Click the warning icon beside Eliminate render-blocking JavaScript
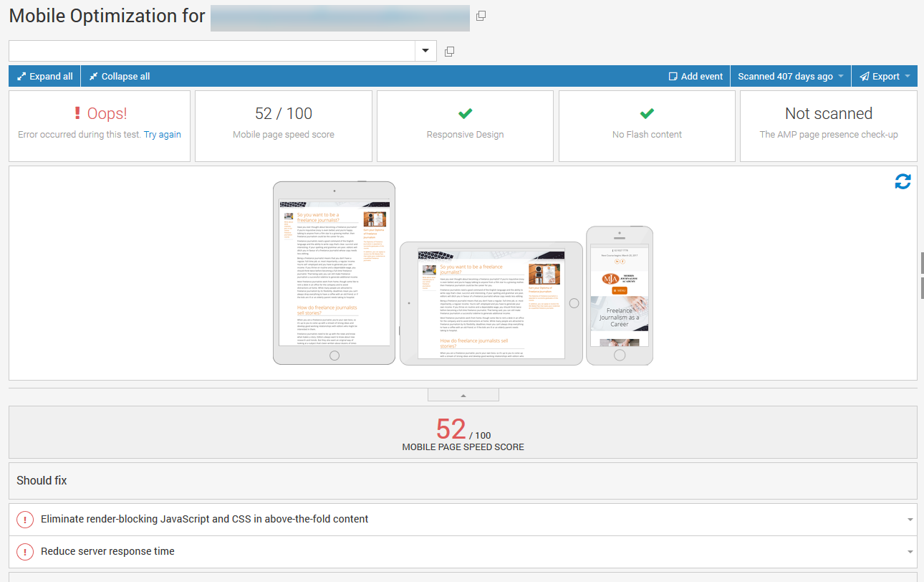Viewport: 924px width, 582px height. (x=25, y=520)
